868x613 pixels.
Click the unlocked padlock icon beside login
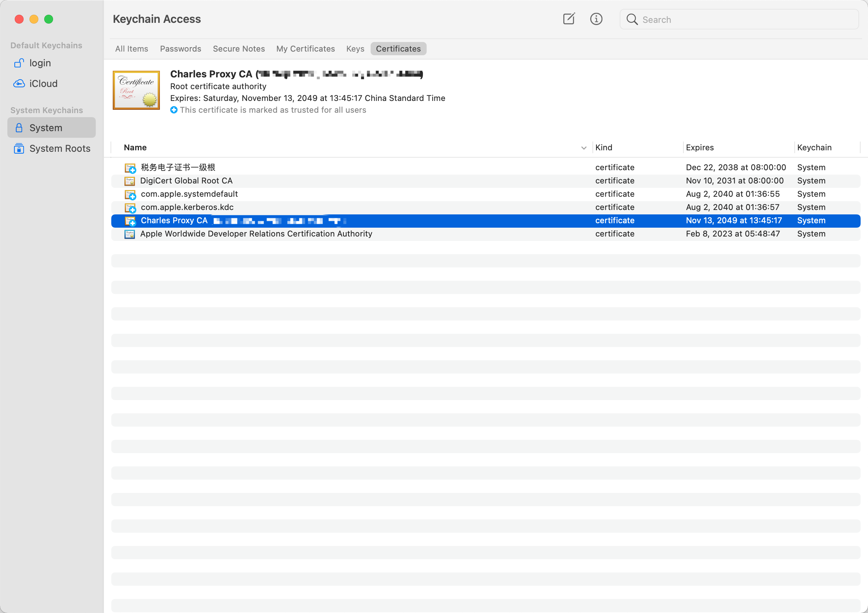(19, 63)
